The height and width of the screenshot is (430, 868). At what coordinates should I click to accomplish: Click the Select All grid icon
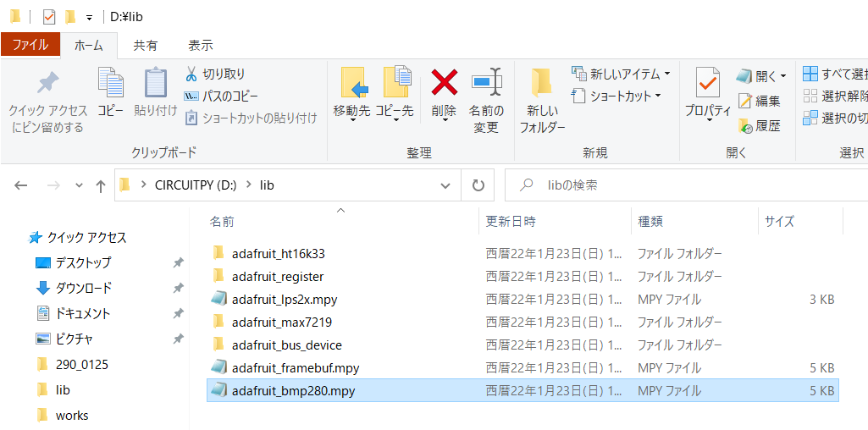point(810,74)
